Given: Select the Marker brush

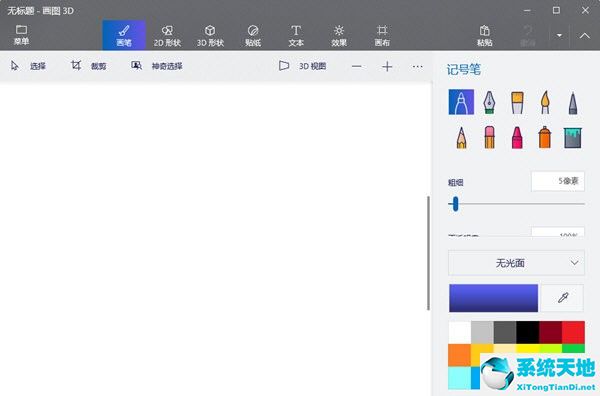Looking at the screenshot, I should pos(461,102).
